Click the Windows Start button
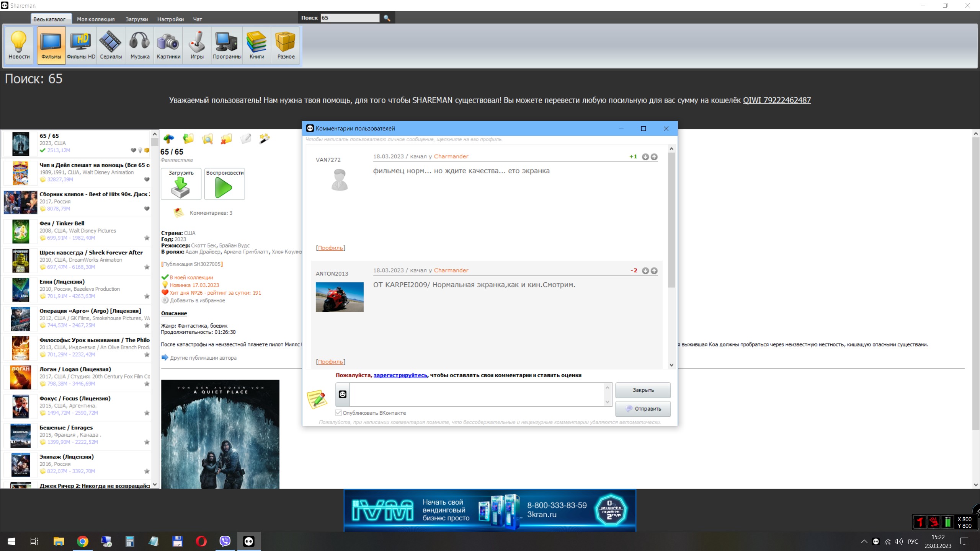The height and width of the screenshot is (551, 980). click(x=11, y=541)
